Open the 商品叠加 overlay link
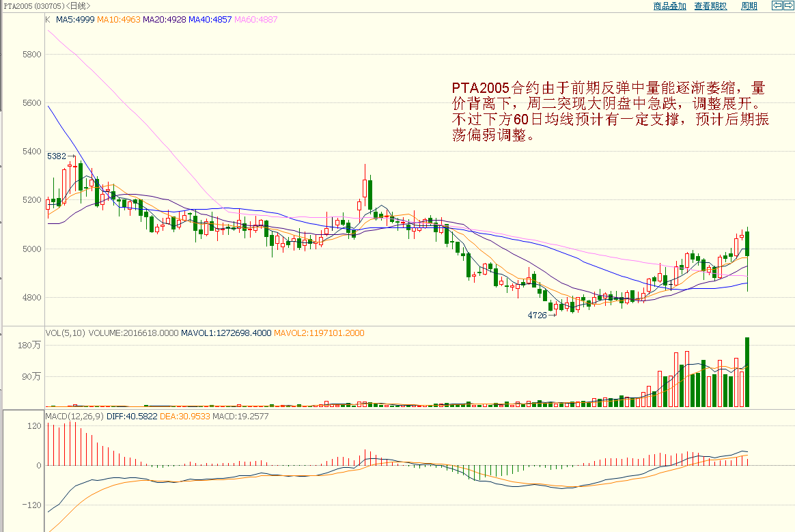Image resolution: width=795 pixels, height=532 pixels. click(669, 6)
